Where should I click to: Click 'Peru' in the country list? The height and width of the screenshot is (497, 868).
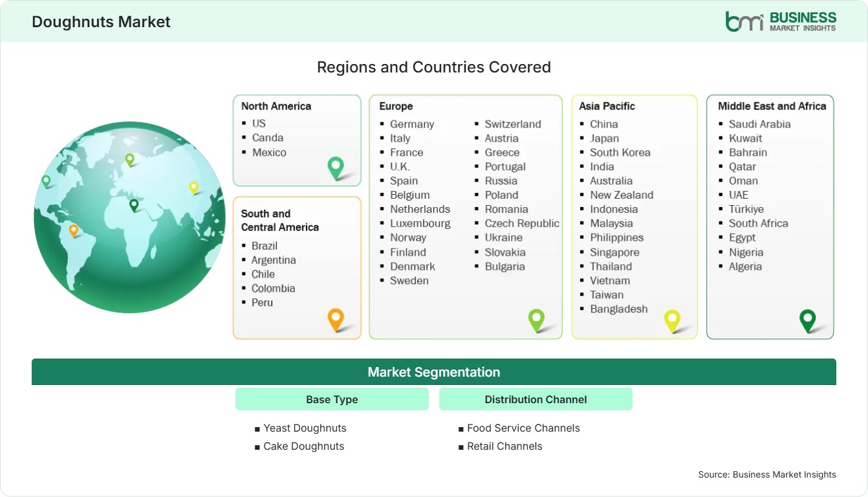point(262,302)
